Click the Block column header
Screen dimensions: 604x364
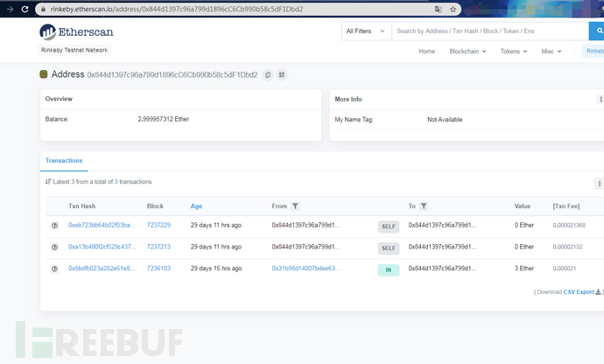pos(155,206)
